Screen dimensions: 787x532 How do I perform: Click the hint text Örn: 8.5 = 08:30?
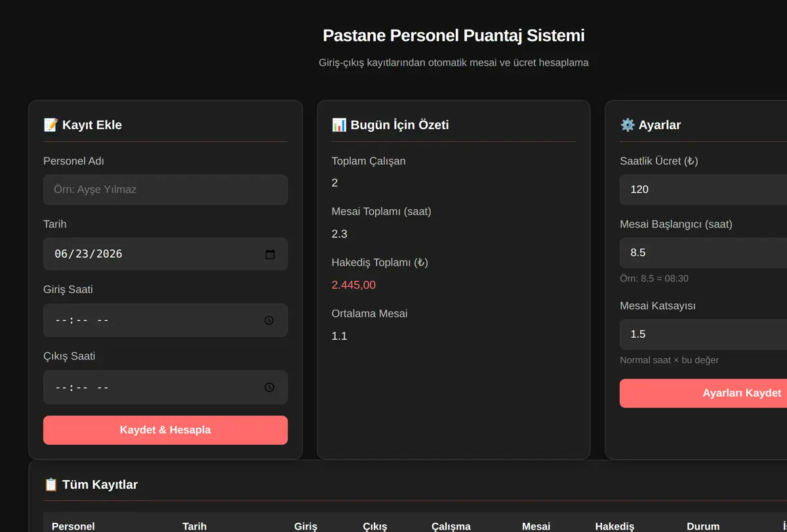tap(654, 278)
